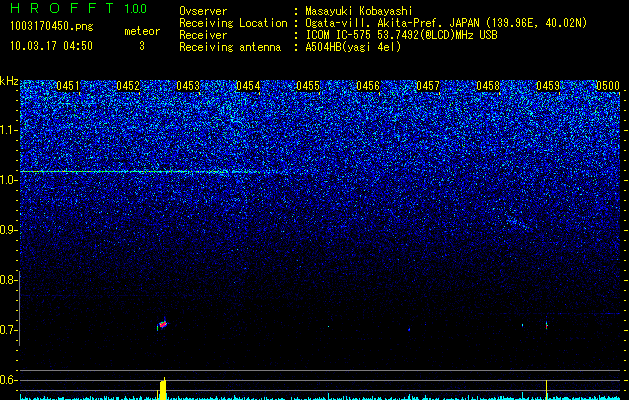This screenshot has height=400, width=629.
Task: Select the filename 1003170450.png
Action: tap(52, 27)
